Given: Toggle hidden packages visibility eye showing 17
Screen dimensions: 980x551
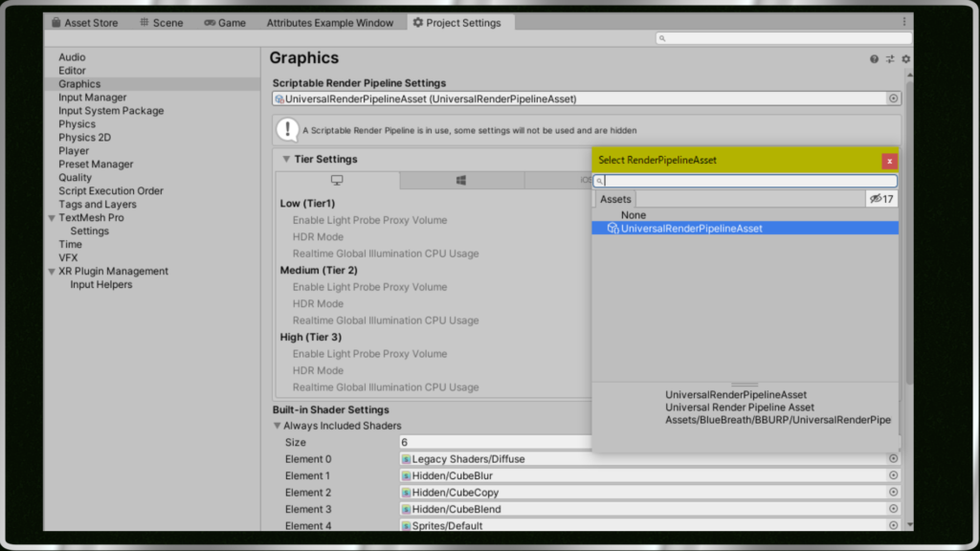Looking at the screenshot, I should coord(880,199).
